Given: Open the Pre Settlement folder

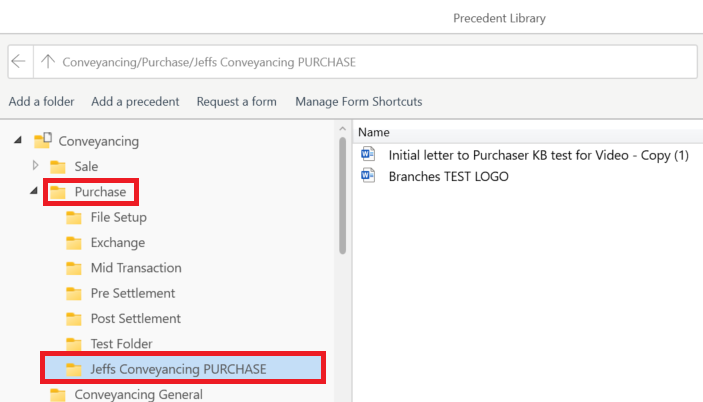Looking at the screenshot, I should click(132, 293).
